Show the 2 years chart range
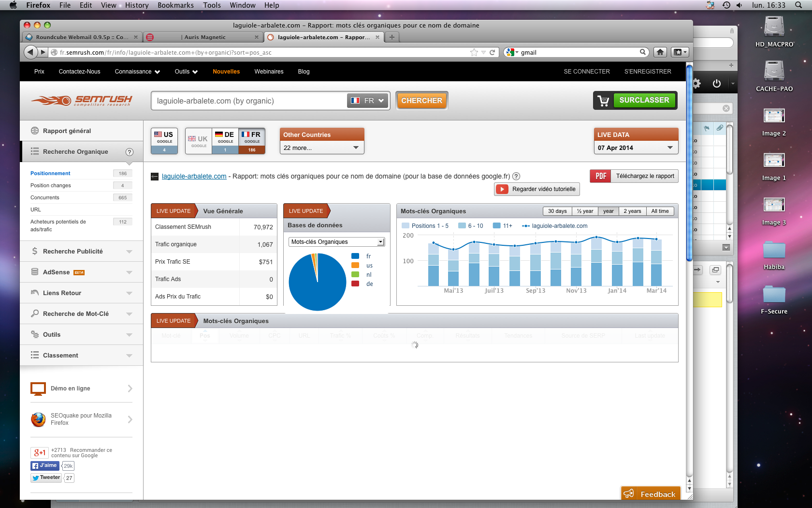The width and height of the screenshot is (812, 508). tap(632, 211)
